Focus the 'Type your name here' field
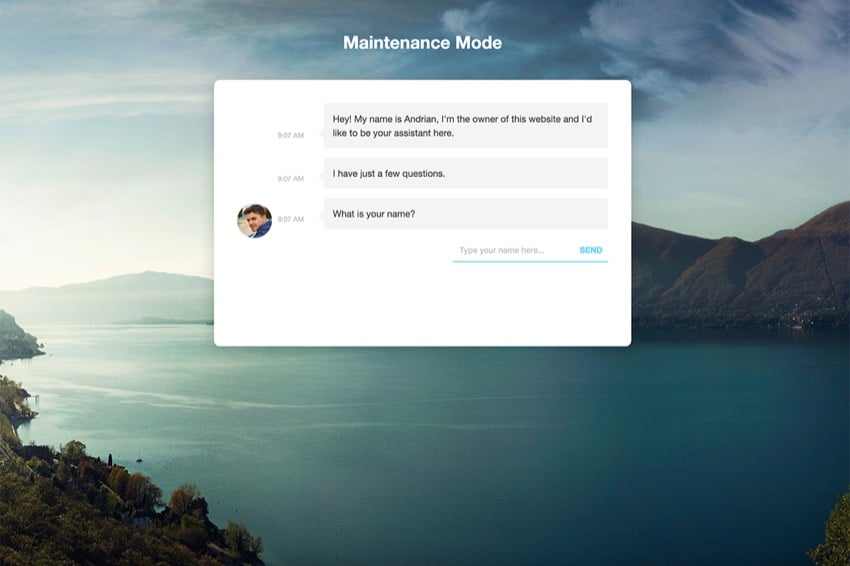Screen dimensions: 850x566 (510, 250)
